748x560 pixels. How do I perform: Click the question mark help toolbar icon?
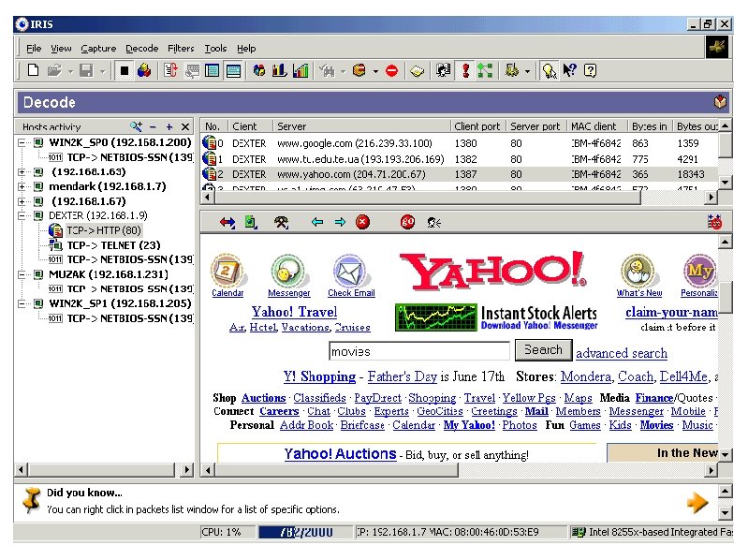pyautogui.click(x=590, y=70)
